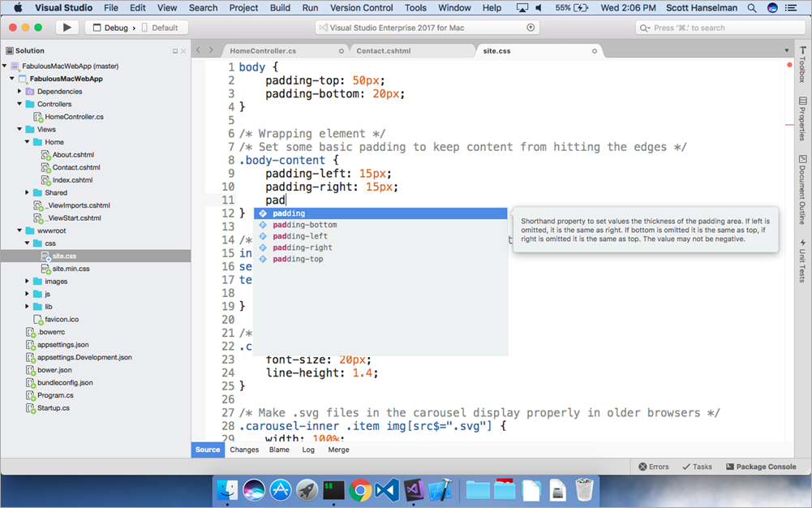Open the Properties side pad
The image size is (812, 508).
pyautogui.click(x=803, y=118)
